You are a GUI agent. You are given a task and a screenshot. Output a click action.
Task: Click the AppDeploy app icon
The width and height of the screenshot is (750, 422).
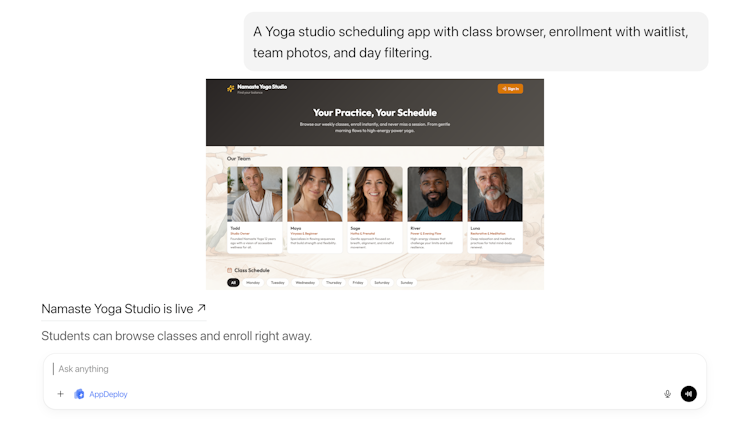(79, 394)
